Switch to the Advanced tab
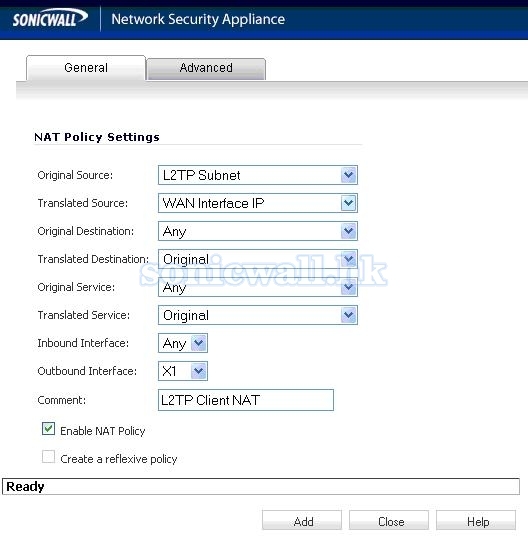The width and height of the screenshot is (528, 539). click(206, 68)
